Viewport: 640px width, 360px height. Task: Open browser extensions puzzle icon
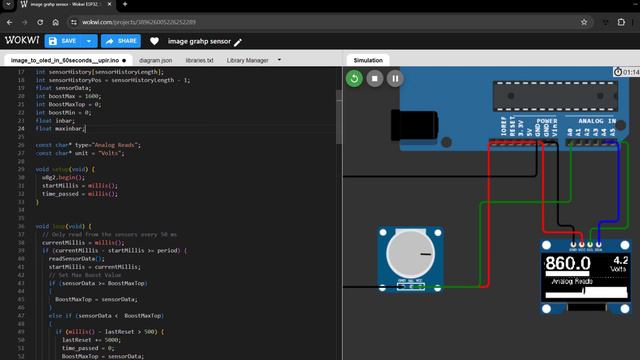click(x=621, y=22)
